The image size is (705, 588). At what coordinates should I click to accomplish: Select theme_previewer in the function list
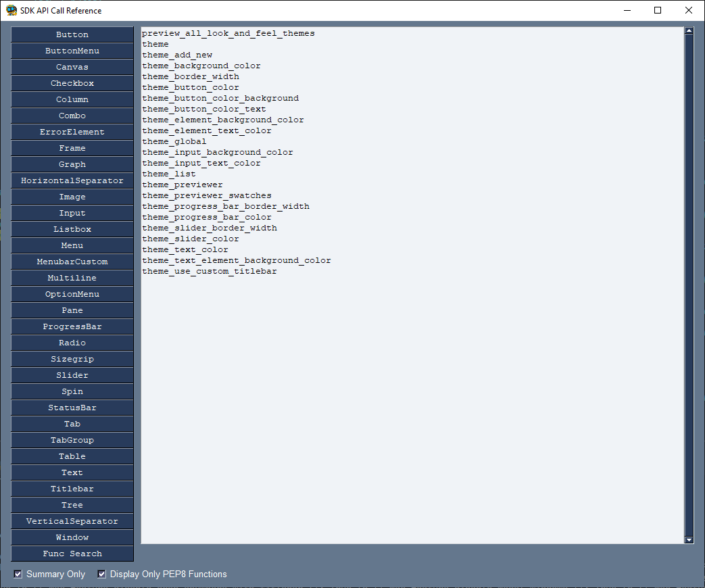click(182, 184)
